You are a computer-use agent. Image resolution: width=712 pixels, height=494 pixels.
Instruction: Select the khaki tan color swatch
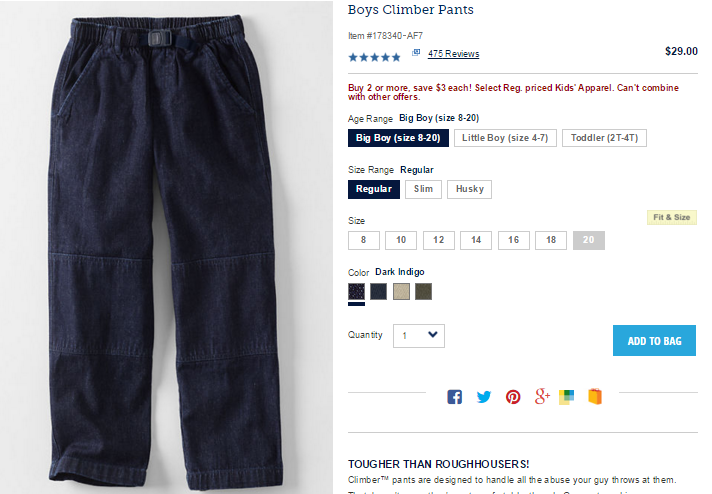coord(401,291)
